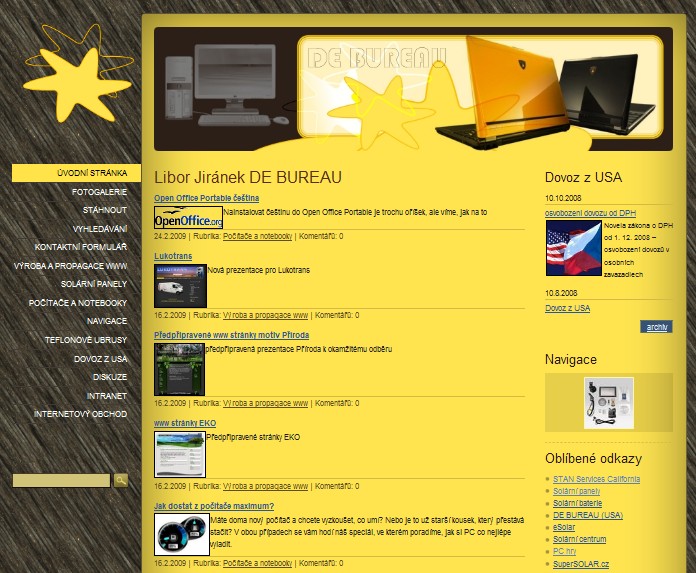Open FOTOGALERIE from the sidebar menu
Screen dimensions: 696x573
click(99, 191)
